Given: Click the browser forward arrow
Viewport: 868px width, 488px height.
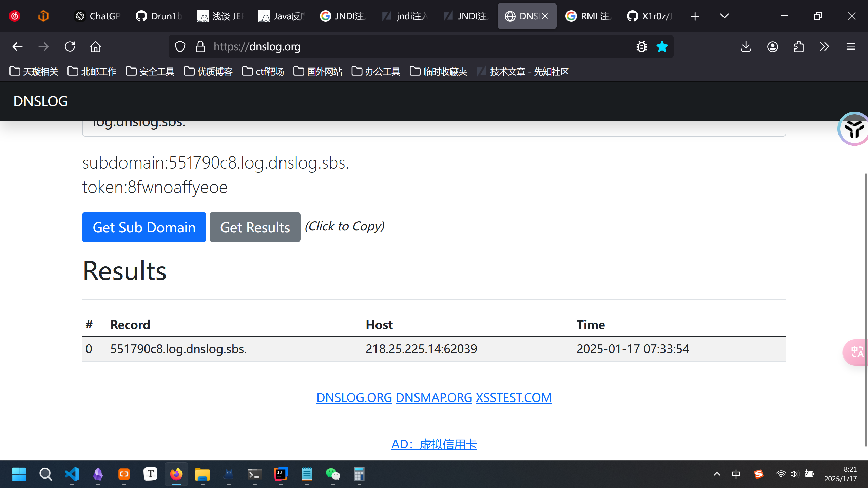Looking at the screenshot, I should tap(43, 46).
